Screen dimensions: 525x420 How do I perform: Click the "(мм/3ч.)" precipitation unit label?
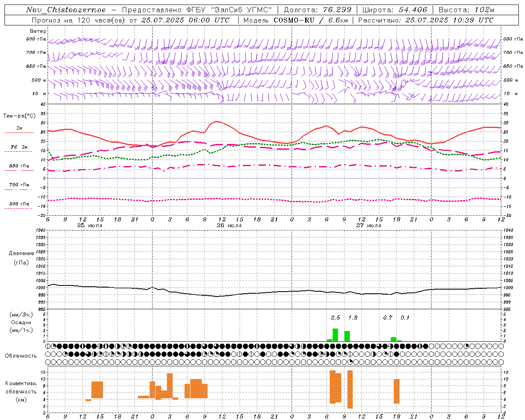[21, 315]
